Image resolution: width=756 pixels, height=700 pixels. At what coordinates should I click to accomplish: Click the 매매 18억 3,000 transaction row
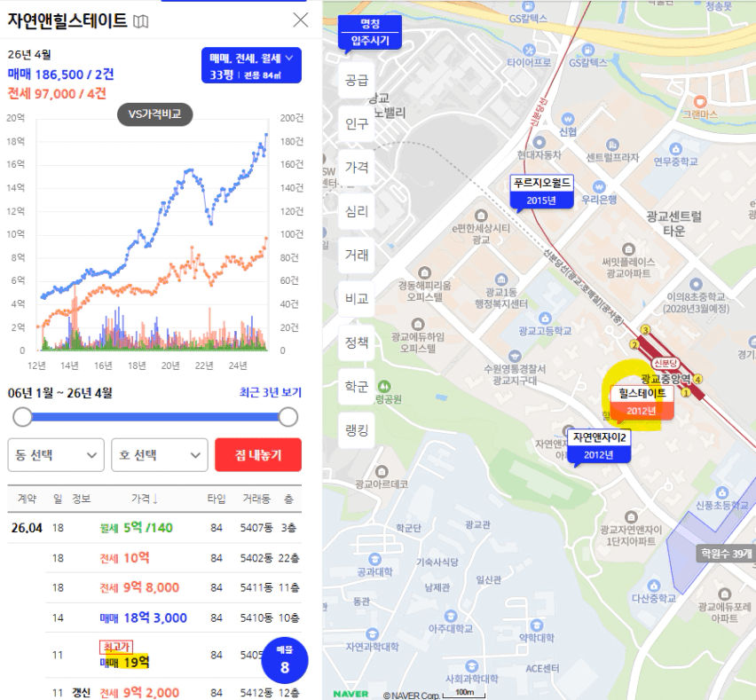click(174, 617)
